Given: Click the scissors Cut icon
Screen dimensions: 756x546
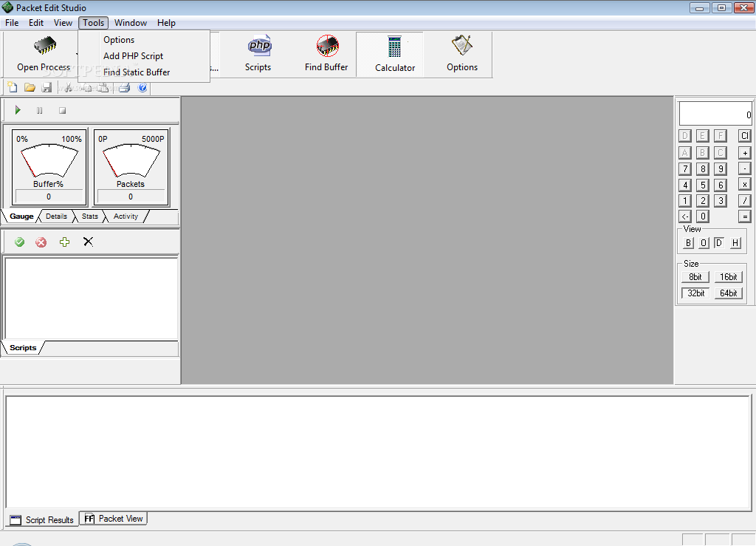Looking at the screenshot, I should point(68,87).
